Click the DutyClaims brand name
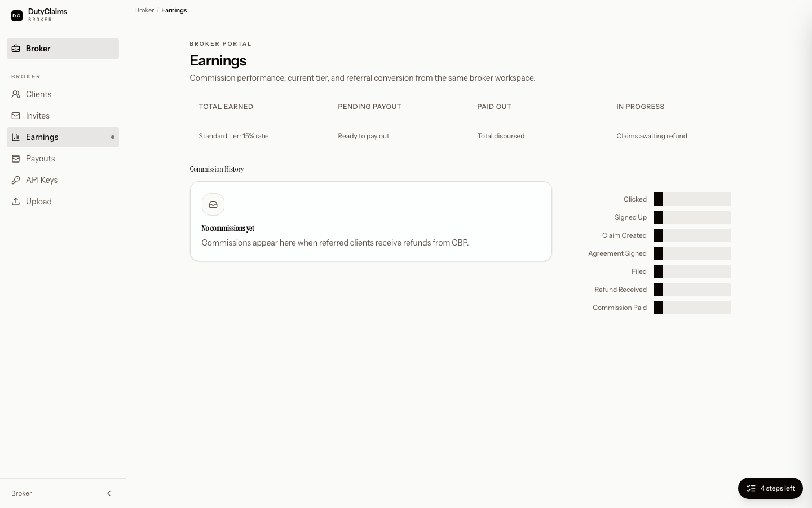The width and height of the screenshot is (812, 508). coord(47,11)
